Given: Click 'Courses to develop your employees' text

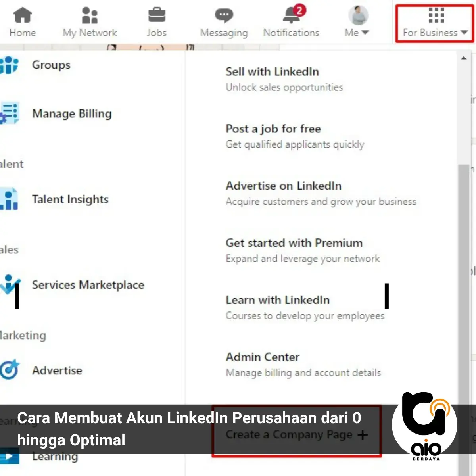Looking at the screenshot, I should coord(305,316).
